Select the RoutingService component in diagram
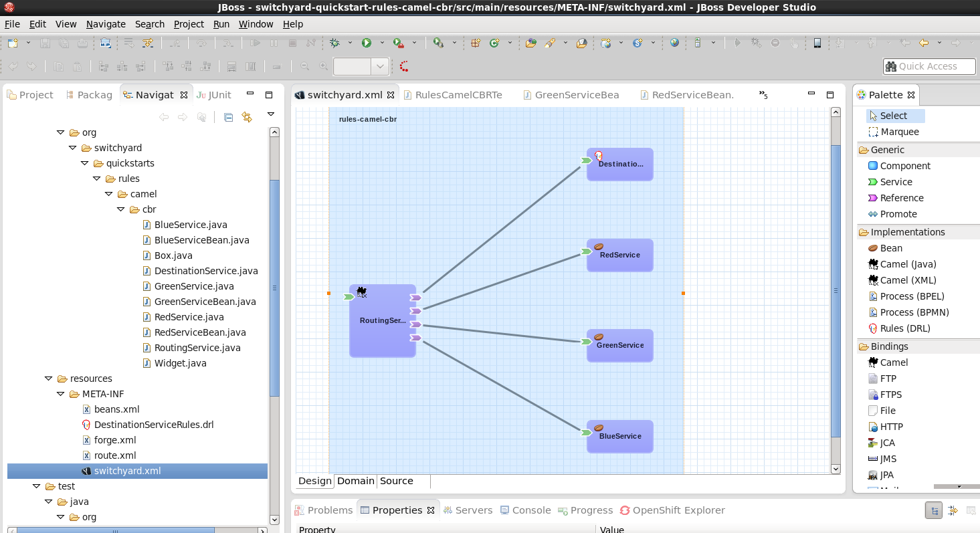This screenshot has height=533, width=980. click(383, 321)
